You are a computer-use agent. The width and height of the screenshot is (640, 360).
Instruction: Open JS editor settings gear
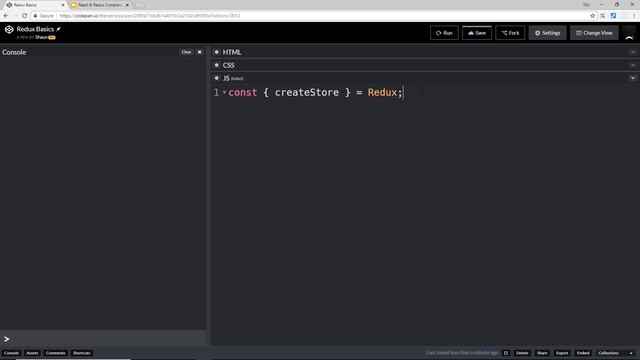[x=217, y=78]
